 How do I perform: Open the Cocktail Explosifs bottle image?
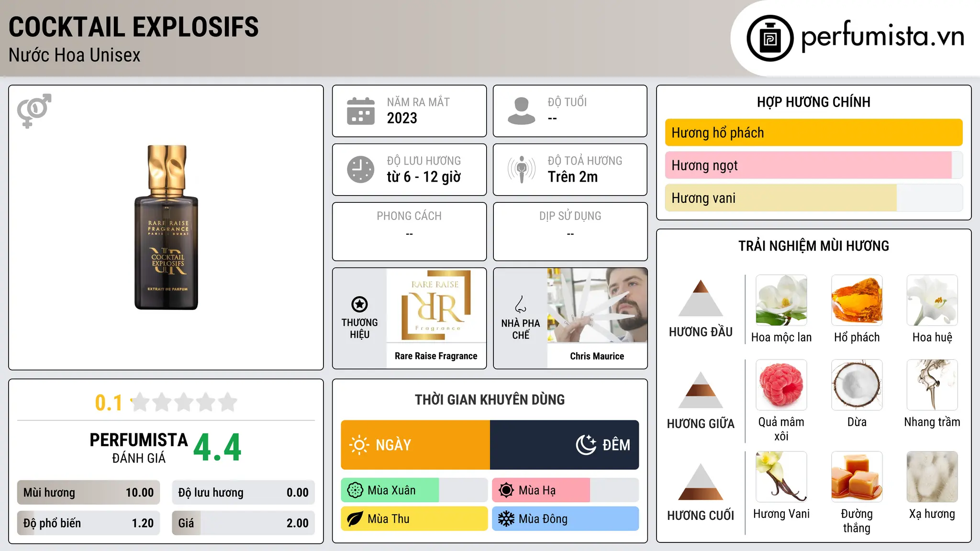pyautogui.click(x=167, y=228)
